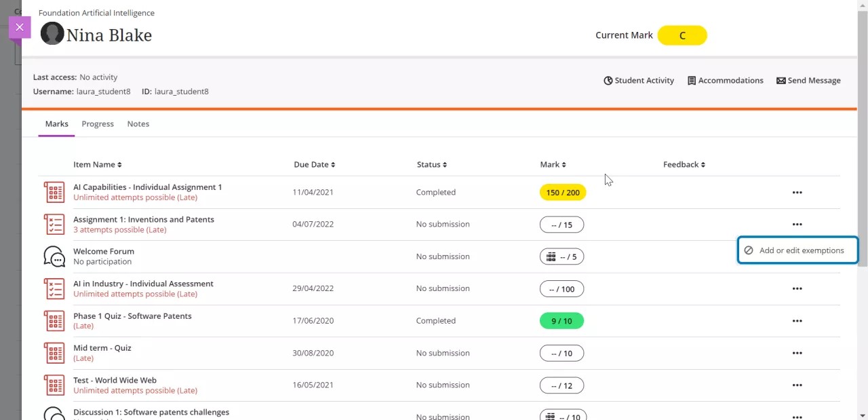
Task: Click the Welcome Forum discussion icon
Action: pos(54,256)
